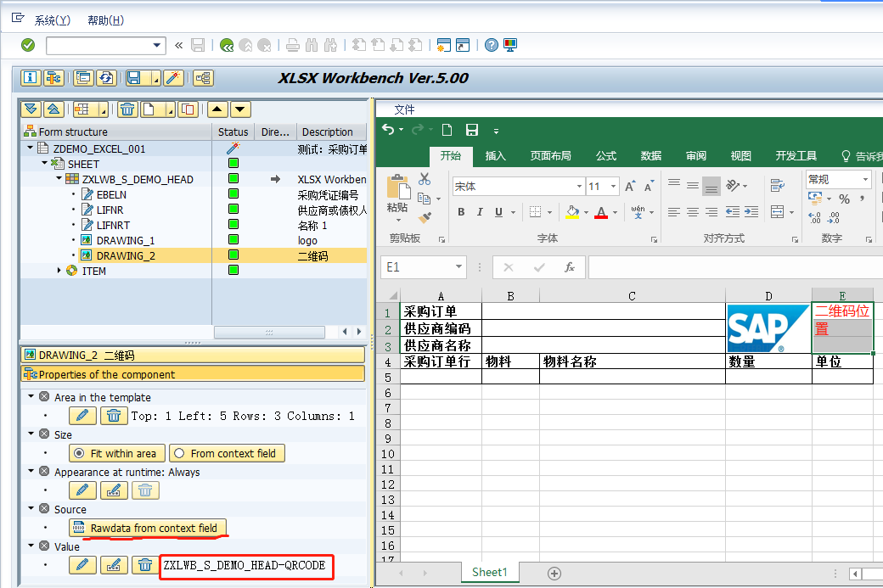
Task: Click the percent style button
Action: pos(844,199)
